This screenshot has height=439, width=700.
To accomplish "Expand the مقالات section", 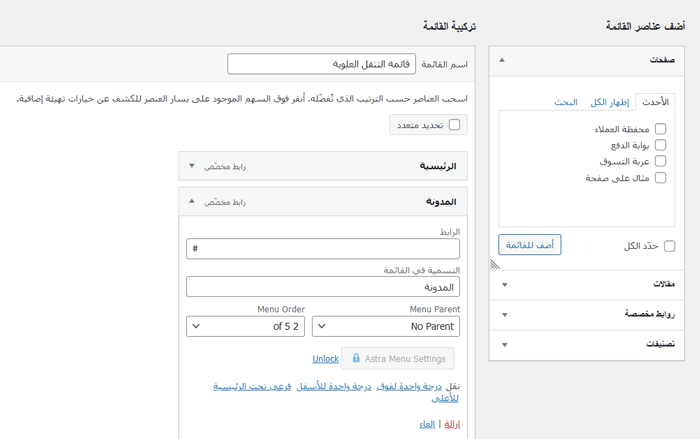I will [x=504, y=285].
